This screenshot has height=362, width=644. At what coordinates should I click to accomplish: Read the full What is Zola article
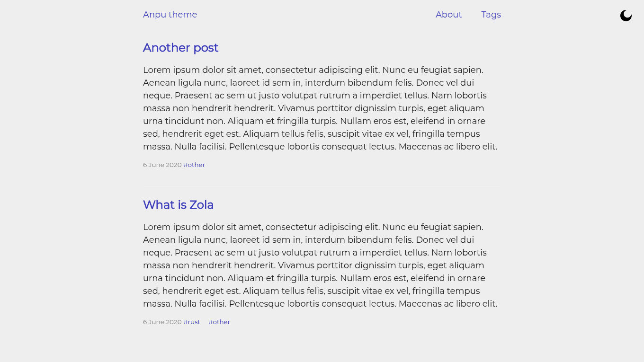point(178,205)
